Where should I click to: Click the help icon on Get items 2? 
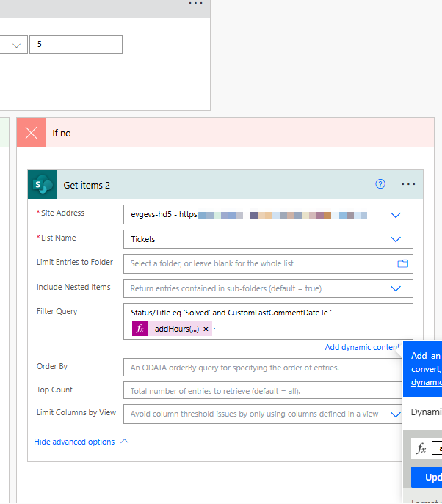380,184
